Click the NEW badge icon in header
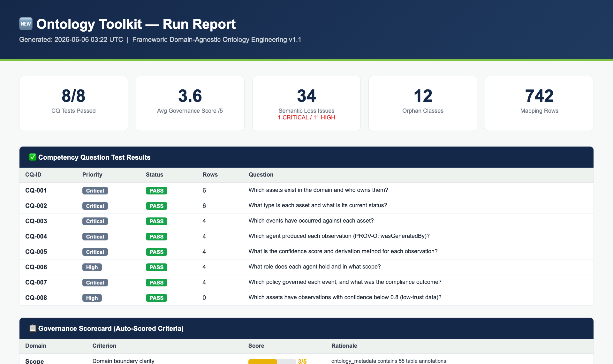613x364 pixels. (26, 24)
